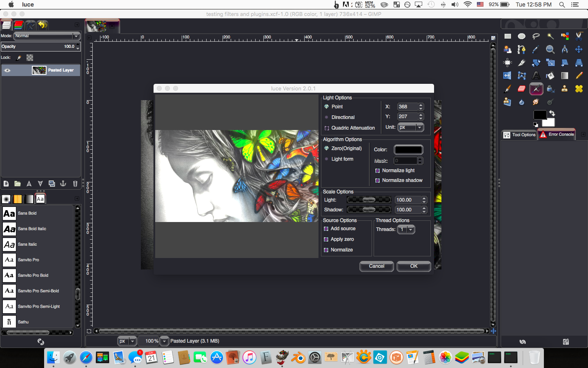Open the luce application menu
The height and width of the screenshot is (368, 588).
tap(27, 4)
